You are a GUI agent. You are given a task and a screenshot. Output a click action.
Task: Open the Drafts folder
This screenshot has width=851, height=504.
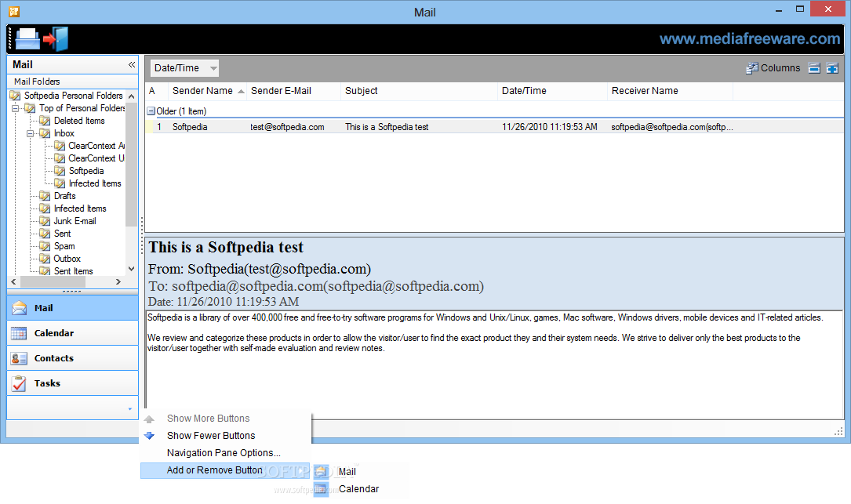pyautogui.click(x=64, y=196)
